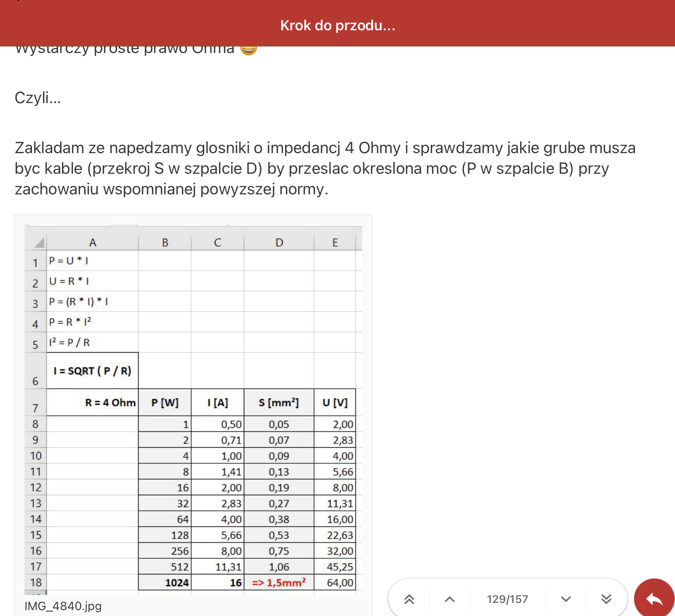Tap the thread title Krok do przodu...
The image size is (675, 616).
pyautogui.click(x=338, y=25)
